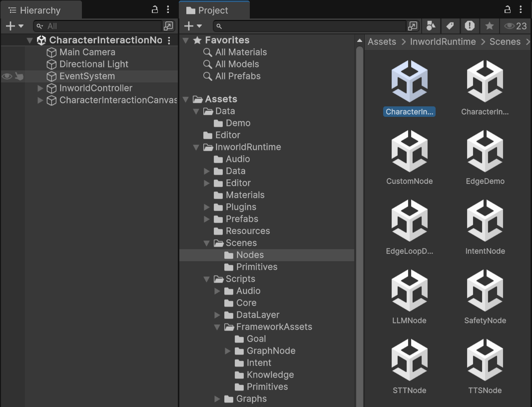Viewport: 532px width, 407px height.
Task: Toggle the Hierarchy panel lock
Action: coord(155,9)
